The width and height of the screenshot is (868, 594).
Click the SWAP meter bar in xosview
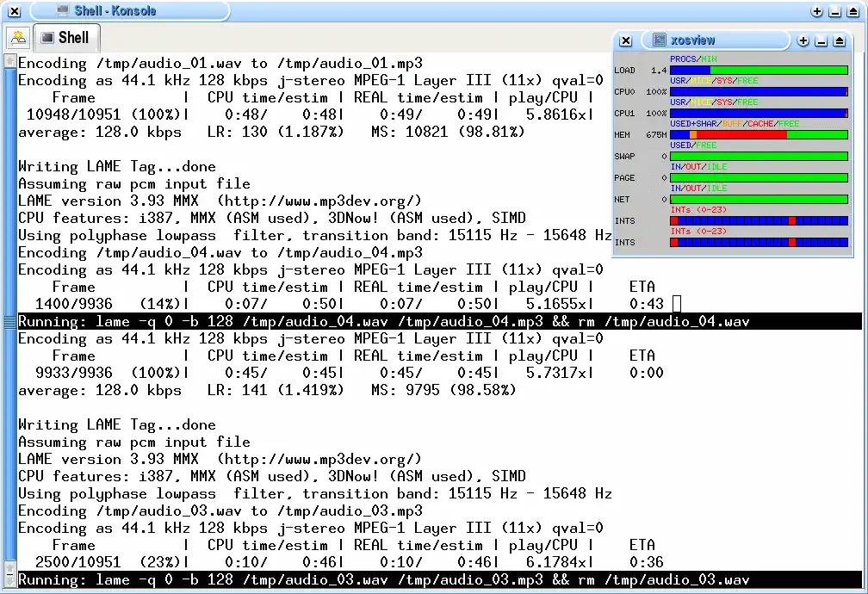(759, 157)
